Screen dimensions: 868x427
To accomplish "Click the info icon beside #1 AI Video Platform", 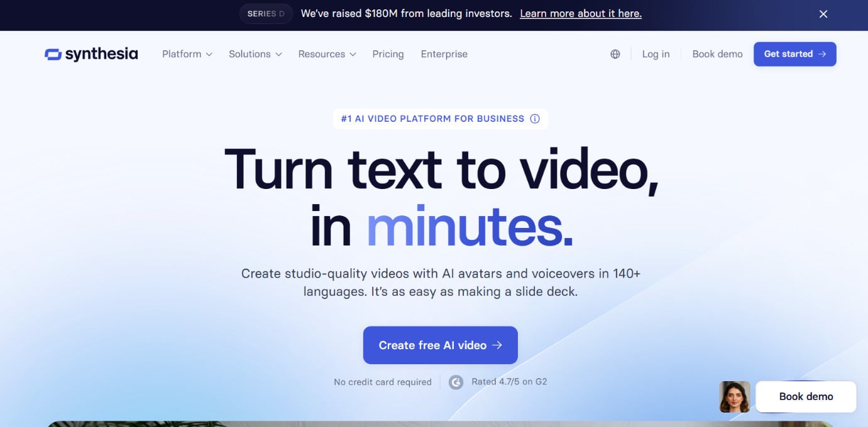I will 535,119.
